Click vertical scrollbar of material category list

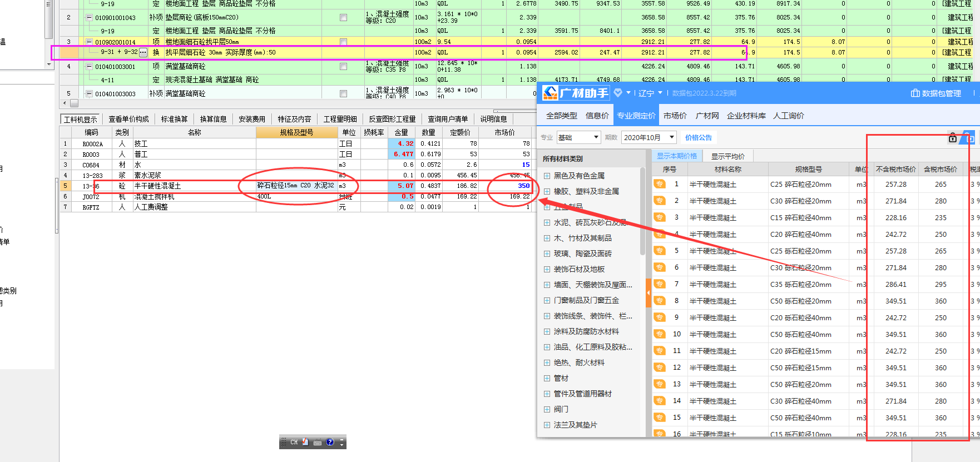(x=643, y=211)
